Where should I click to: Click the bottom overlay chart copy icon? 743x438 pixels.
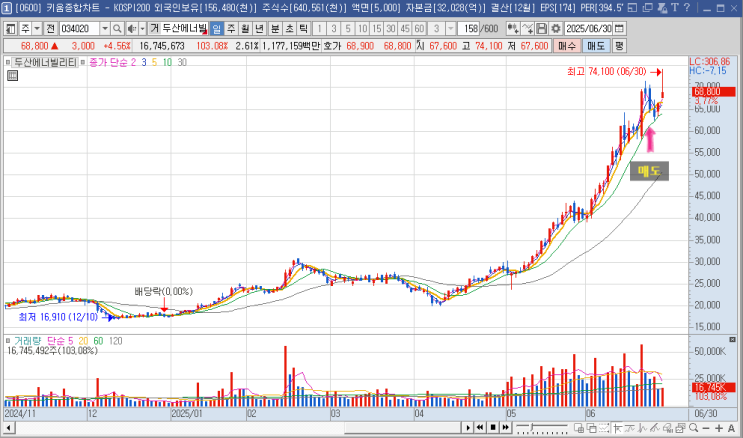click(579, 428)
